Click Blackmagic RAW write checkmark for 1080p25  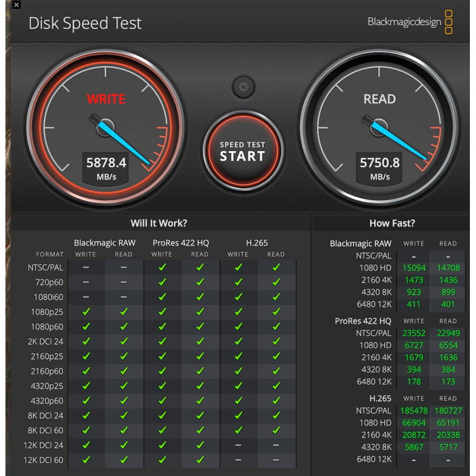[x=86, y=311]
